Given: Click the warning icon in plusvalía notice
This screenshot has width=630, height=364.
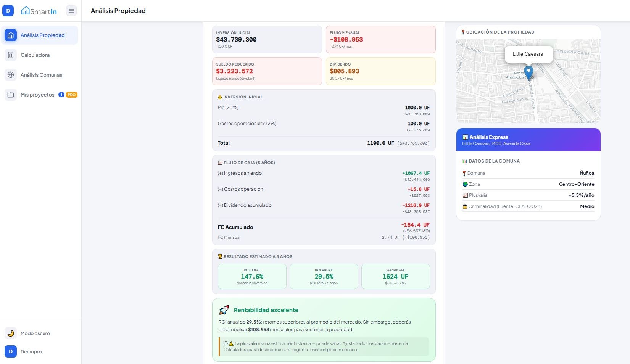Looking at the screenshot, I should tap(231, 343).
